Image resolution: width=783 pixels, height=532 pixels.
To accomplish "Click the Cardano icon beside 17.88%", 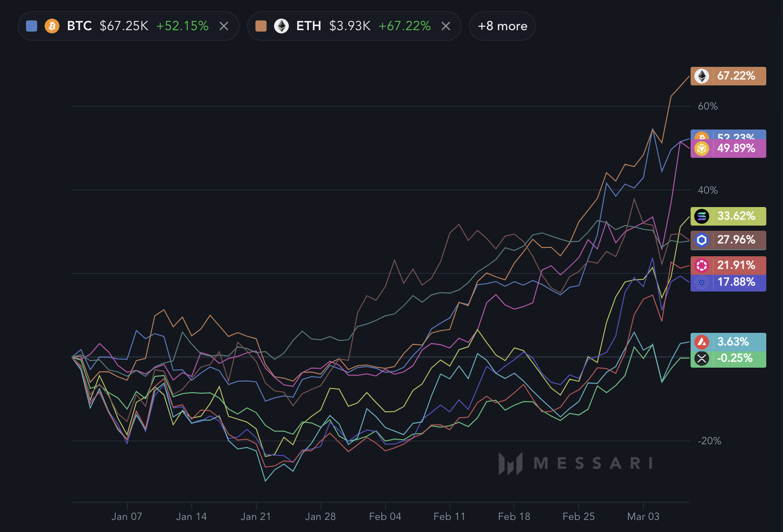I will [702, 282].
